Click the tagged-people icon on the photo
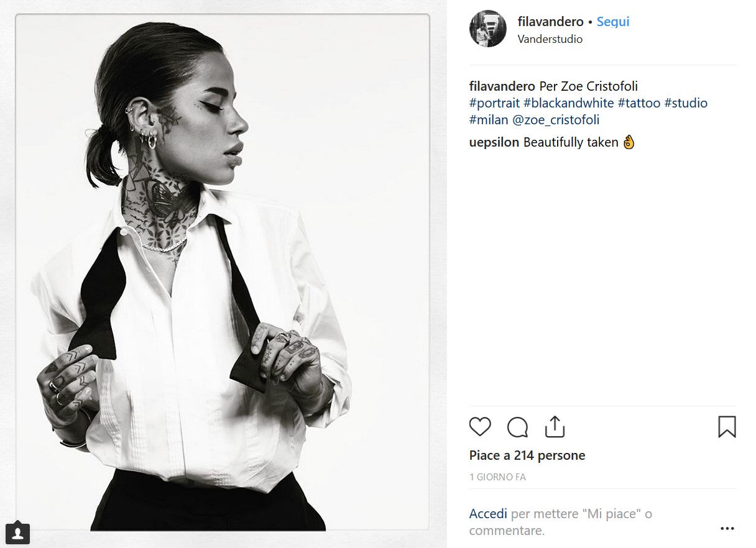 (18, 532)
